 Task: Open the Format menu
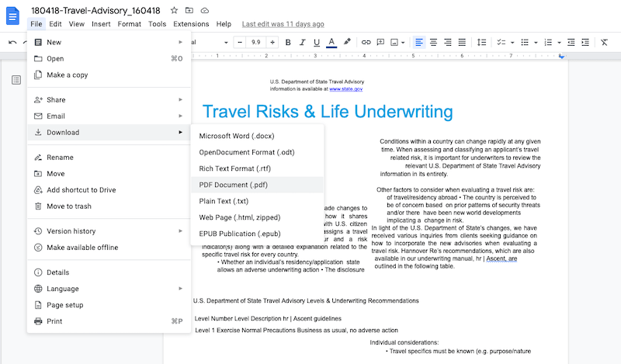pyautogui.click(x=129, y=24)
